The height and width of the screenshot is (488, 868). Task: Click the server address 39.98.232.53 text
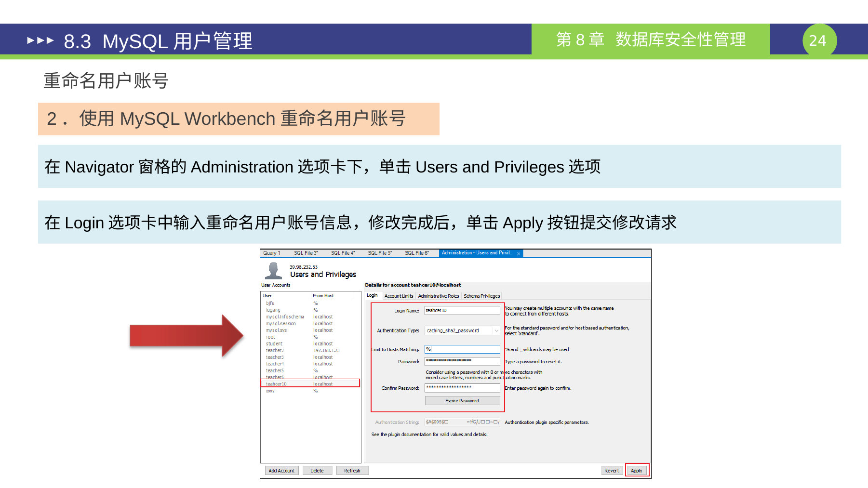304,267
